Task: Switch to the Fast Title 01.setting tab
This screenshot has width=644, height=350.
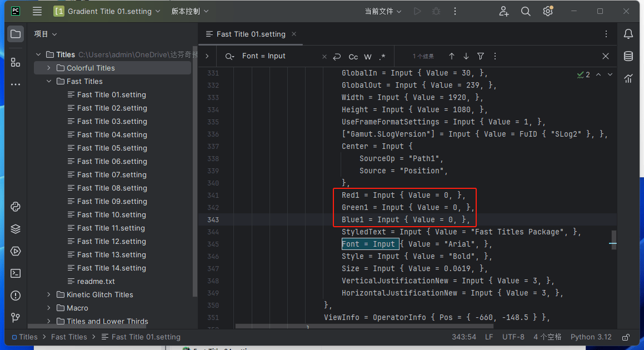Action: pos(251,34)
